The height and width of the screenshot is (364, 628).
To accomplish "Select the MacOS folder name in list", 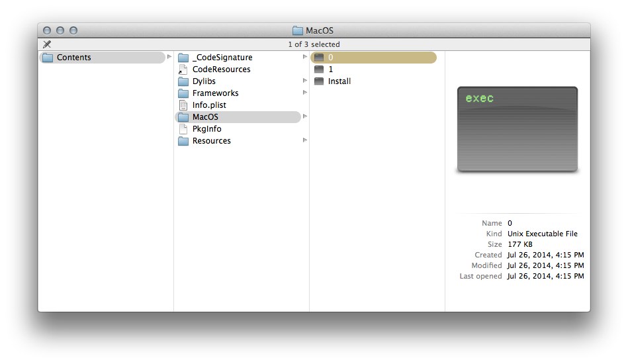I will click(205, 117).
